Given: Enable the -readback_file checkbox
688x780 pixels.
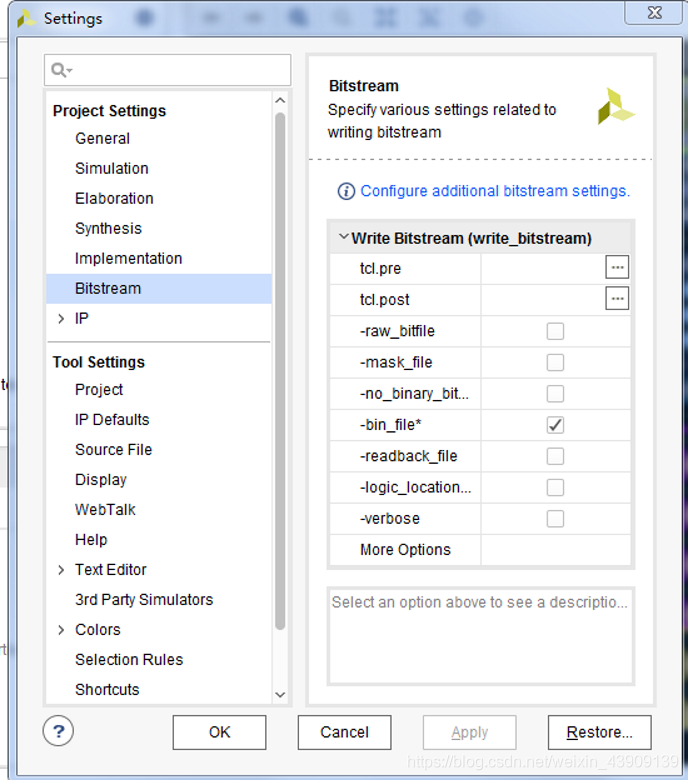Looking at the screenshot, I should (555, 456).
